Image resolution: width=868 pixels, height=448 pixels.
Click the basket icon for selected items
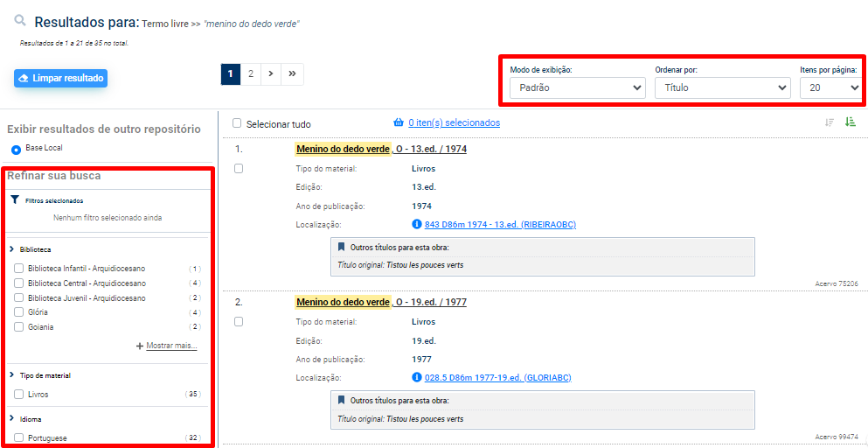(399, 122)
